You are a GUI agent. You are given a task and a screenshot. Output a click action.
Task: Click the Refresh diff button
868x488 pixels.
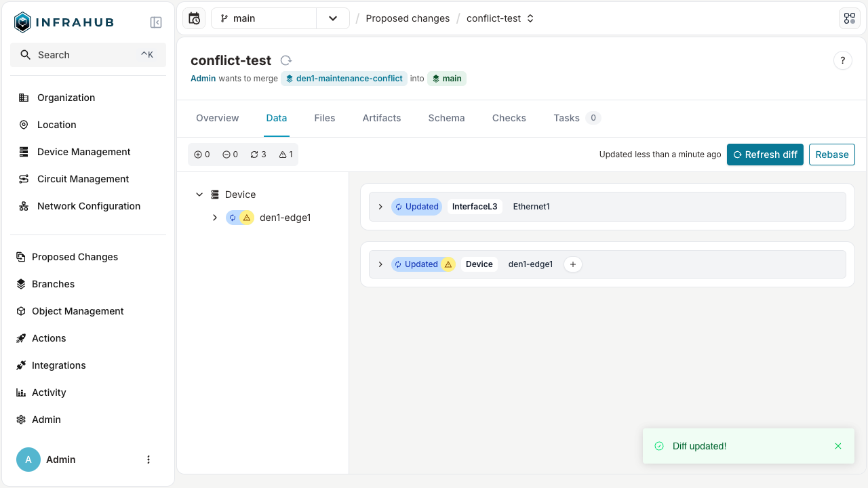[765, 155]
